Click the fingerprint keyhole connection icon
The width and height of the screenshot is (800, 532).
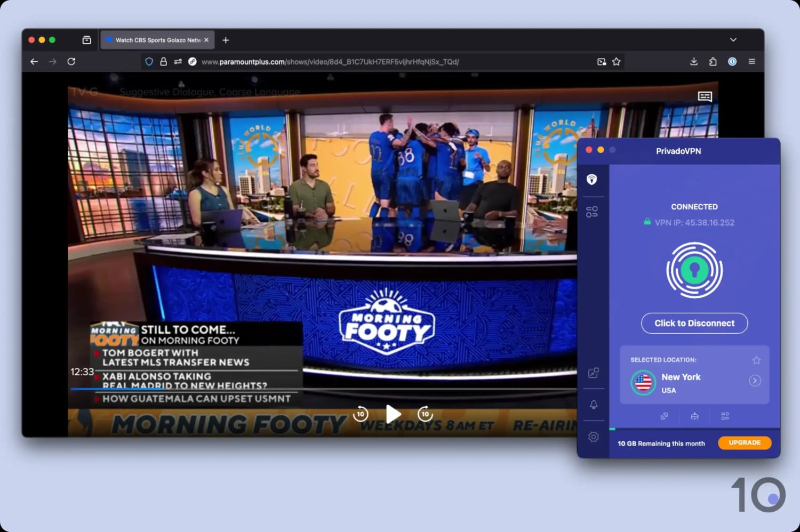[694, 270]
